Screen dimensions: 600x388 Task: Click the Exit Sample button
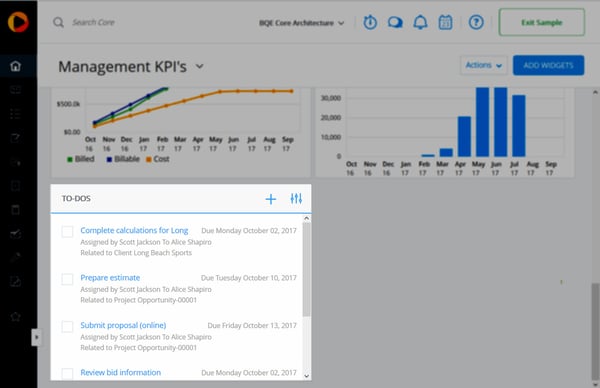pos(541,23)
